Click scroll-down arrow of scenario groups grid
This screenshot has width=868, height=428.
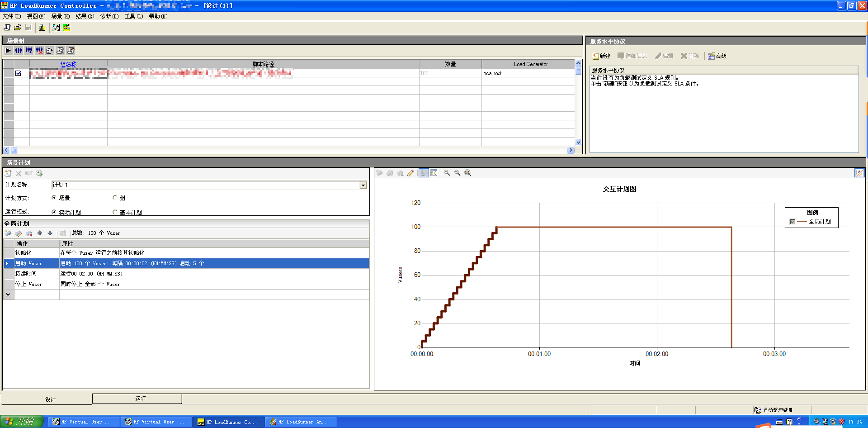[578, 143]
